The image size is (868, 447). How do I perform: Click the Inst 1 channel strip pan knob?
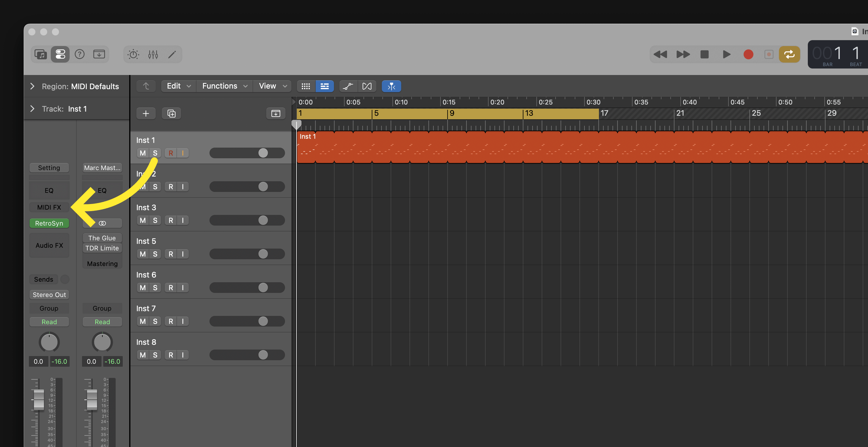pos(49,342)
